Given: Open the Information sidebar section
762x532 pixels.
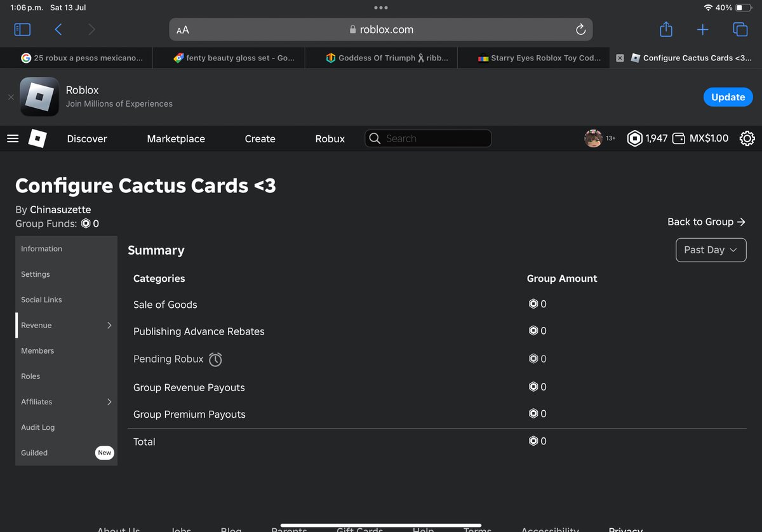Looking at the screenshot, I should click(x=67, y=249).
